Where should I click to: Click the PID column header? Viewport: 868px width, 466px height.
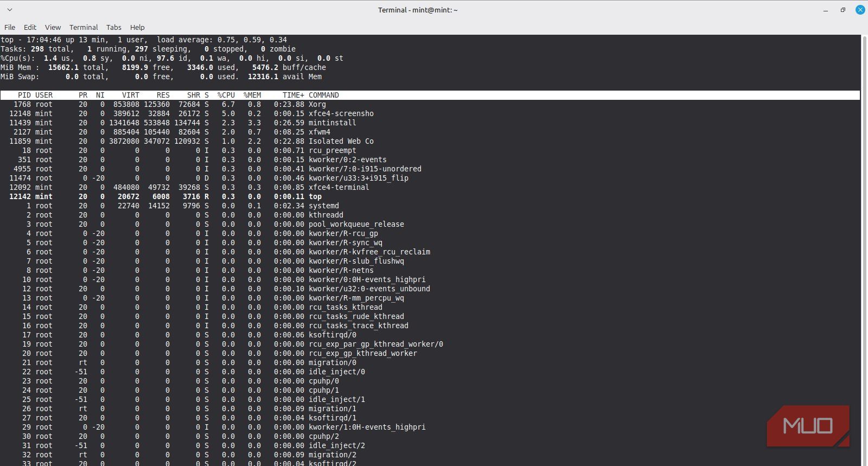pyautogui.click(x=24, y=95)
